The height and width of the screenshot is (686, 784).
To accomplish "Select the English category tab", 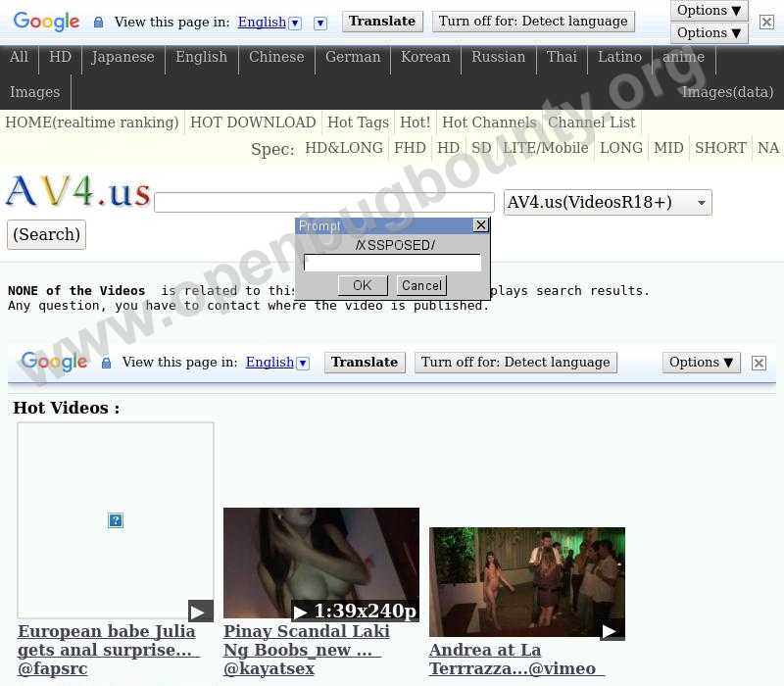I will coord(202,57).
